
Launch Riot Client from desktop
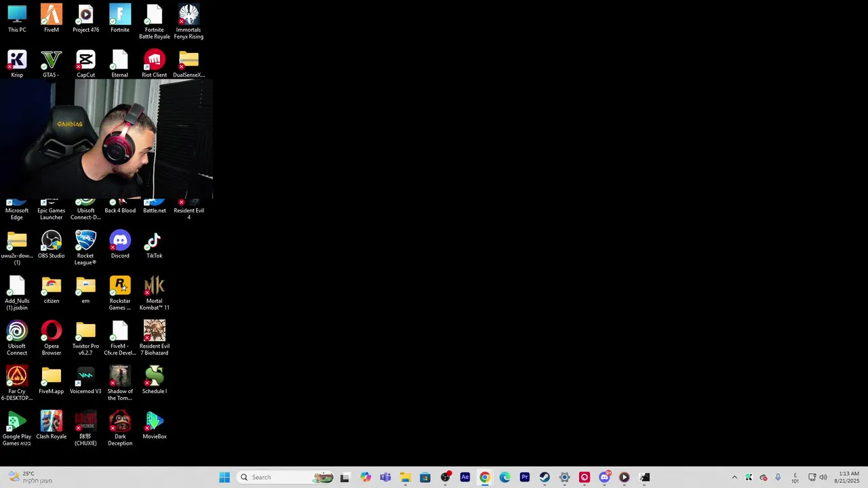pyautogui.click(x=155, y=64)
